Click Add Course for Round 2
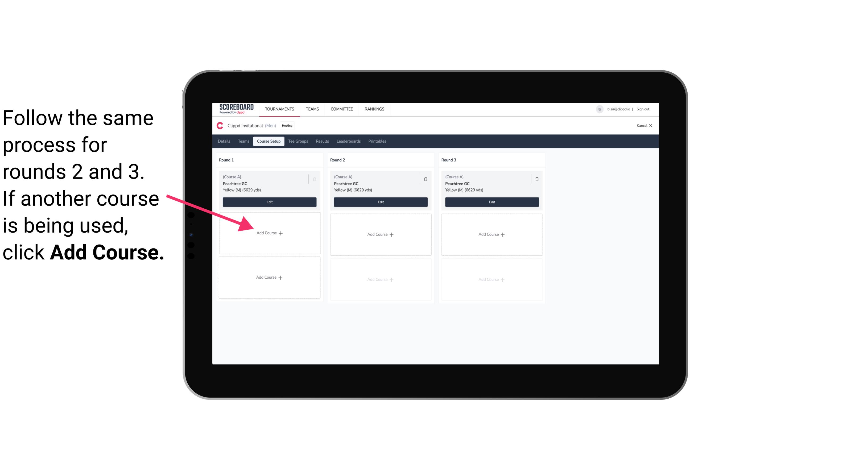Image resolution: width=868 pixels, height=467 pixels. tap(380, 234)
